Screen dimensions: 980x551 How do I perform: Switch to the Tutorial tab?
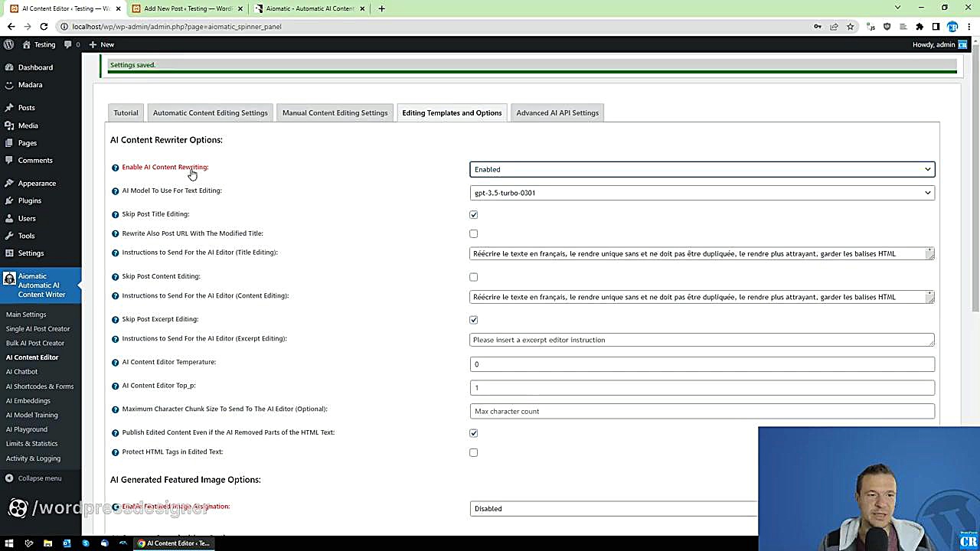[x=126, y=112]
